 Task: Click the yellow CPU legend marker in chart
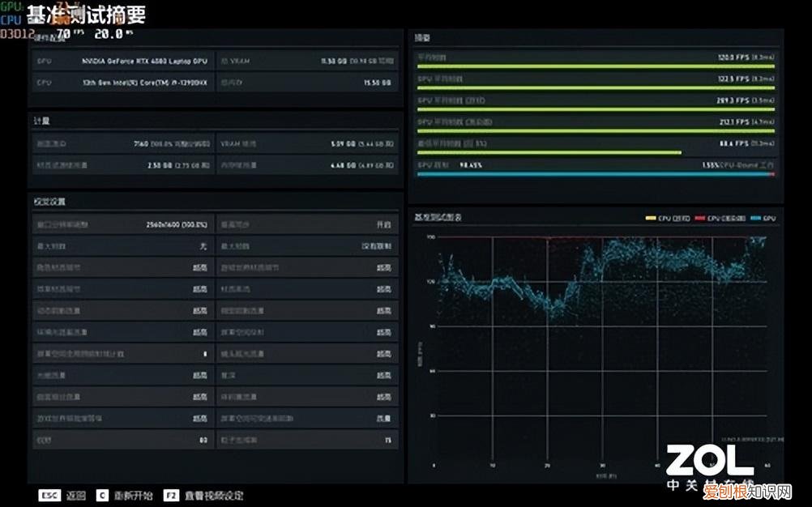click(650, 219)
